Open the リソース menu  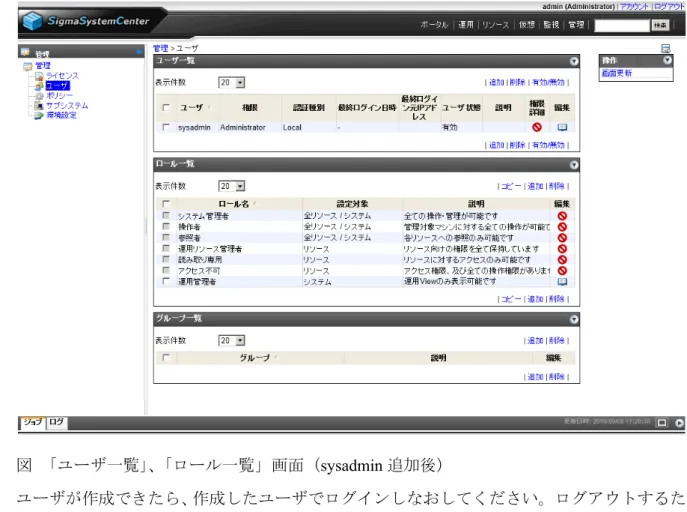(x=496, y=25)
